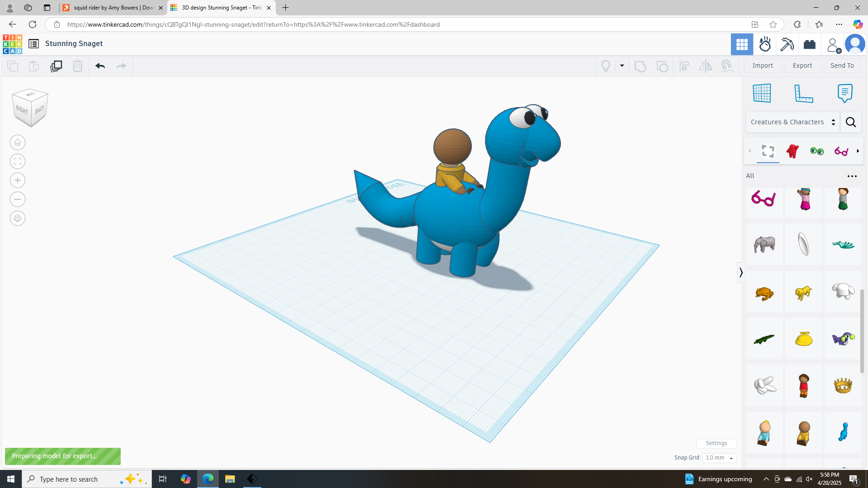The image size is (868, 488).
Task: Click the Mirror tool icon
Action: pyautogui.click(x=705, y=66)
